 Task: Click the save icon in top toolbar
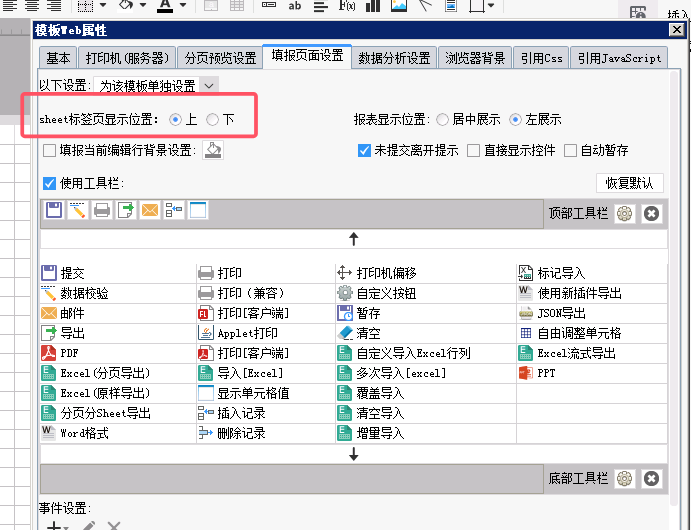click(x=54, y=210)
